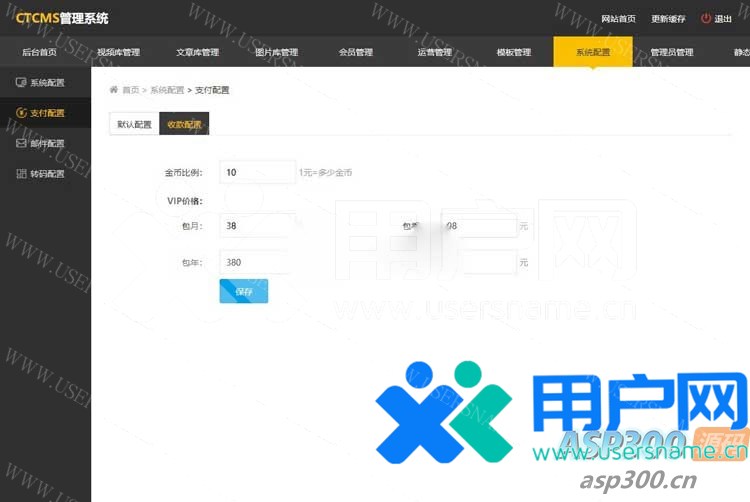
Task: Open 视频库管理 in the top navigation
Action: [x=119, y=52]
